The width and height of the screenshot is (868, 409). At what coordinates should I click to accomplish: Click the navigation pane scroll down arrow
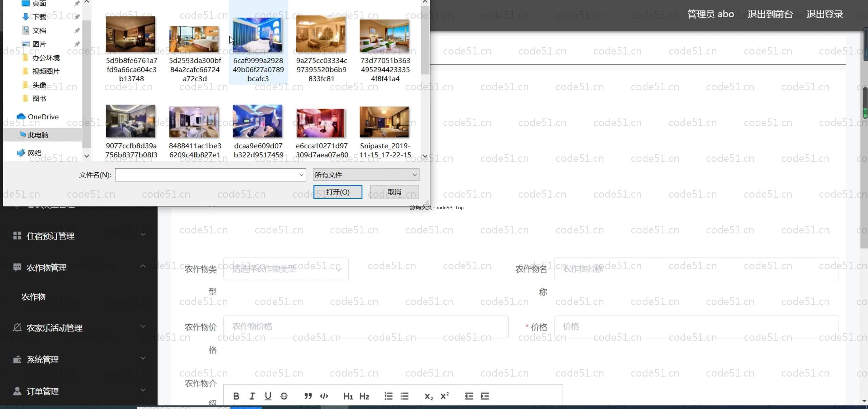pos(87,156)
